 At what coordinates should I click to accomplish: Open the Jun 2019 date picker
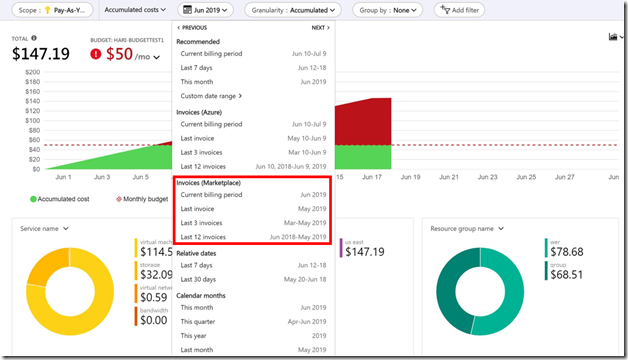205,10
